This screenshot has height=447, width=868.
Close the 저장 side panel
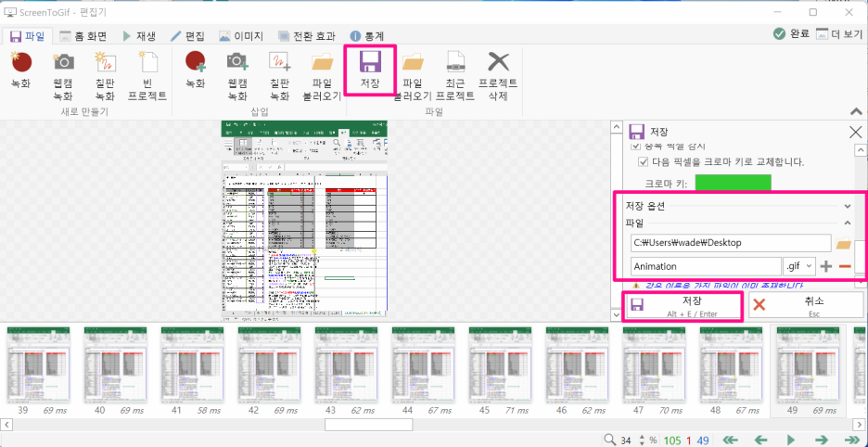point(855,132)
